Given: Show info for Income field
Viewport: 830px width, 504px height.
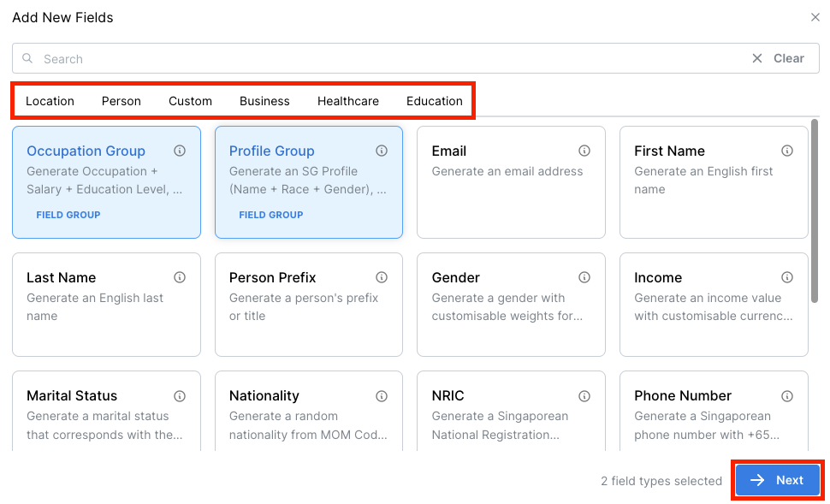Looking at the screenshot, I should pos(787,277).
